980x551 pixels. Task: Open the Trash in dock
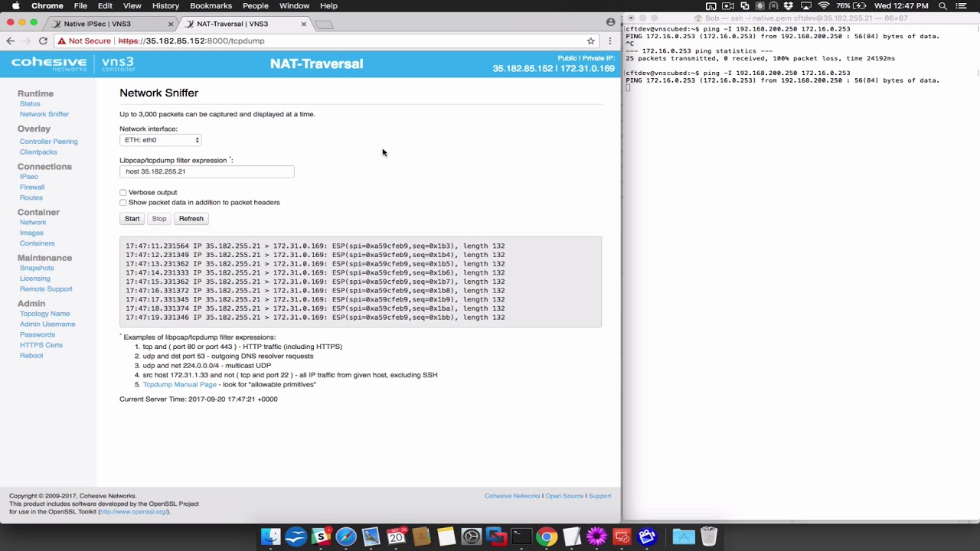[x=709, y=537]
